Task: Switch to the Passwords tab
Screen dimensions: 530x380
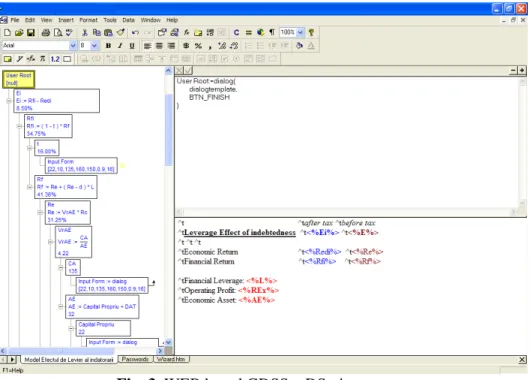Action: pos(135,359)
